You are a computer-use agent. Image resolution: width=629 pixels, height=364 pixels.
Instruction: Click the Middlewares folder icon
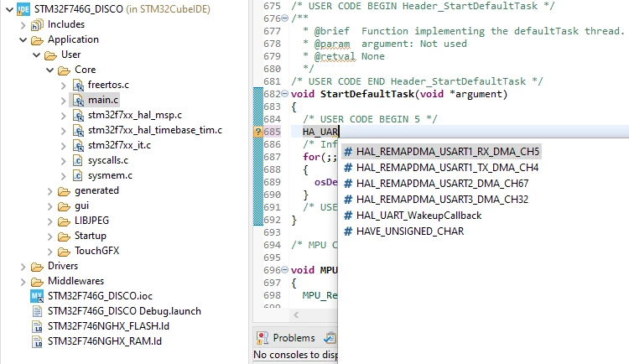pos(37,282)
